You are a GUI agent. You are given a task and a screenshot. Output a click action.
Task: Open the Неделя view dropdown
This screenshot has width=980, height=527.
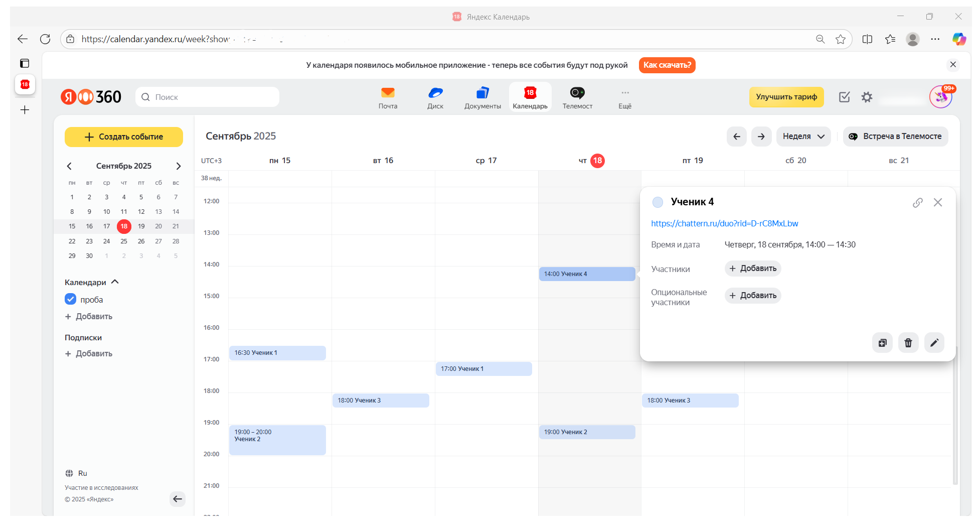click(x=803, y=137)
